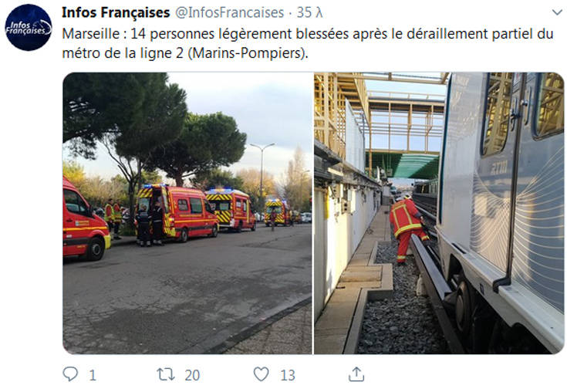The height and width of the screenshot is (392, 567).
Task: Open the ambulances street photo
Action: [187, 213]
